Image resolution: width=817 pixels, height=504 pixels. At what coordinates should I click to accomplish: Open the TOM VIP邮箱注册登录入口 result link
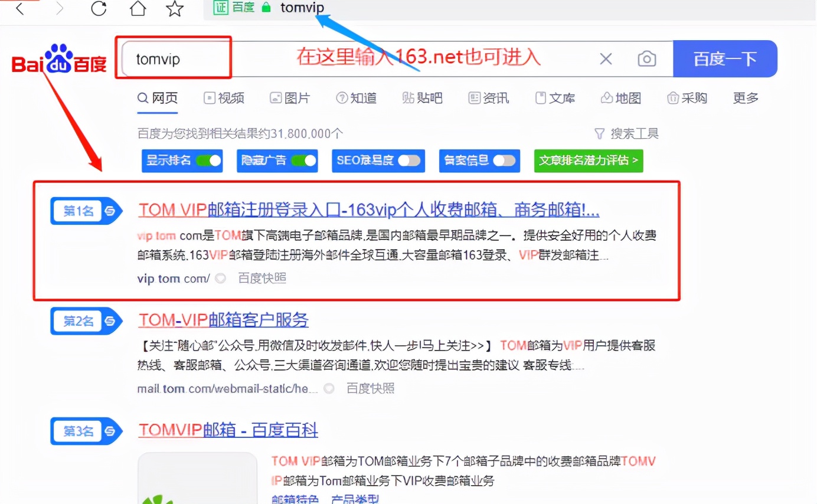[367, 210]
